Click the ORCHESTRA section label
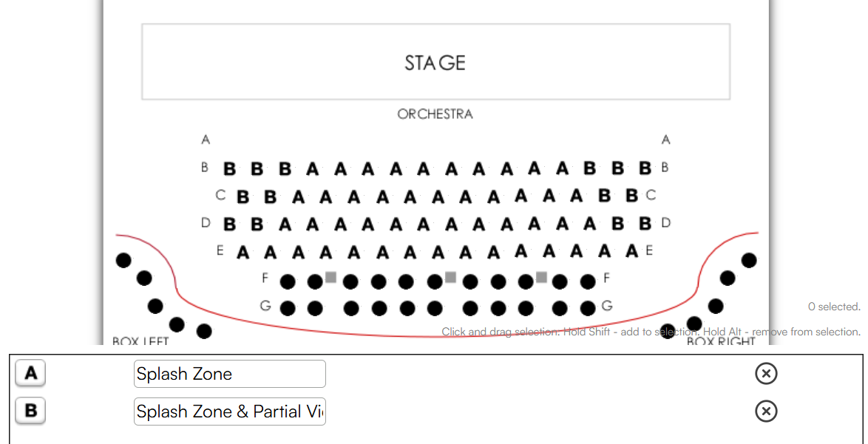Image resolution: width=868 pixels, height=444 pixels. (x=435, y=115)
